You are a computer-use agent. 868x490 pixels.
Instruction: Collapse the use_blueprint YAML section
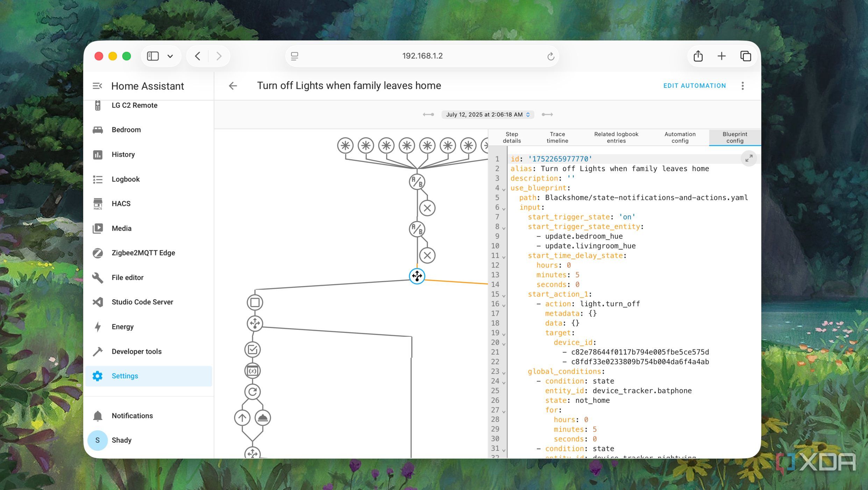click(504, 189)
